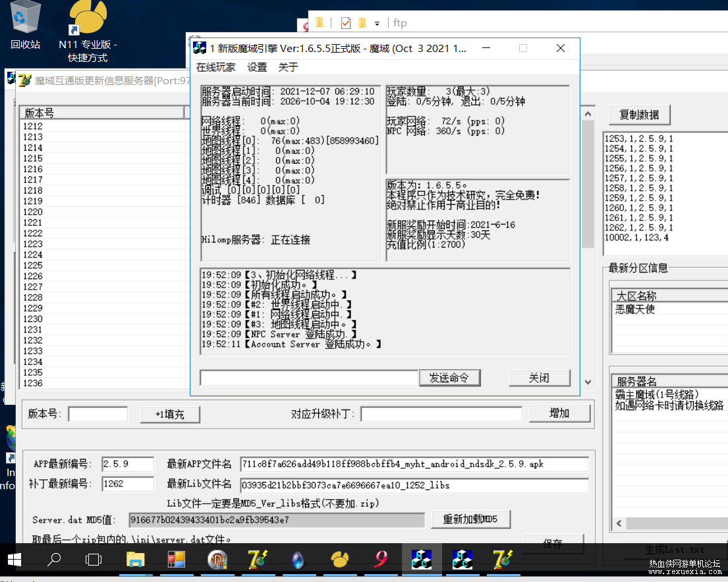Click the 版本号 input field

coord(98,414)
